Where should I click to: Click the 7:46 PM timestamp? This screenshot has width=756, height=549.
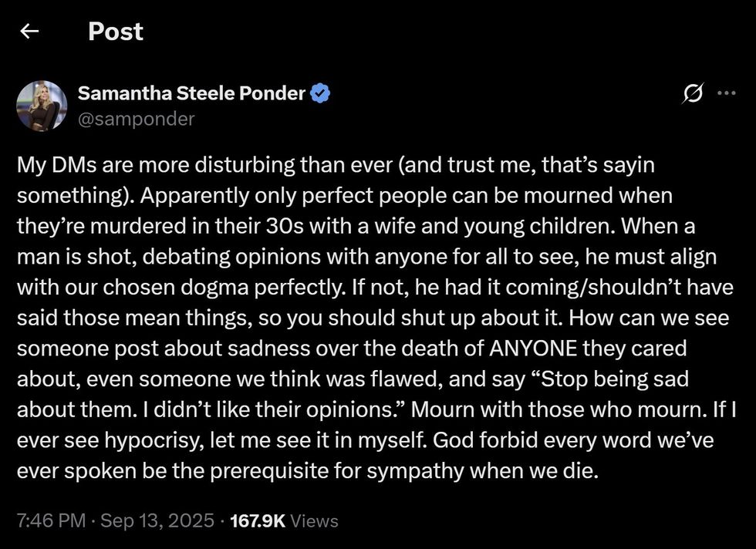pyautogui.click(x=51, y=520)
